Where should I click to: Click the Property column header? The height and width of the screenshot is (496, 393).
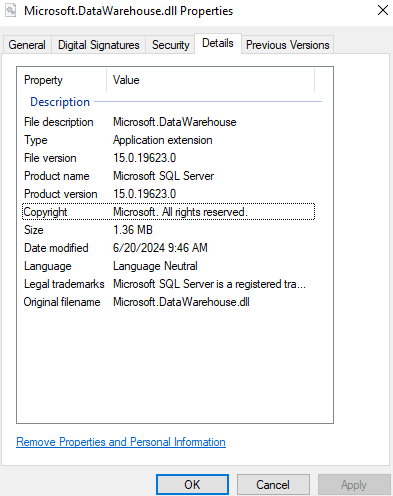coord(62,80)
